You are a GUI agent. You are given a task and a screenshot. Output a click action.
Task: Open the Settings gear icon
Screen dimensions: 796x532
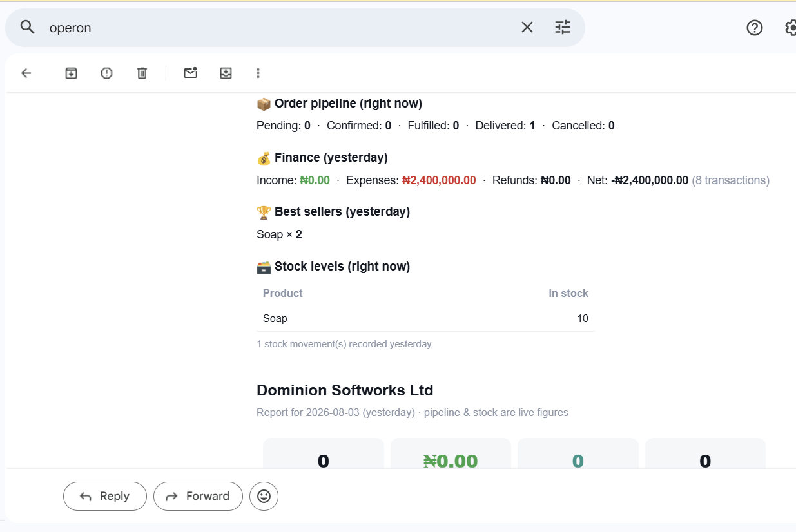point(791,28)
